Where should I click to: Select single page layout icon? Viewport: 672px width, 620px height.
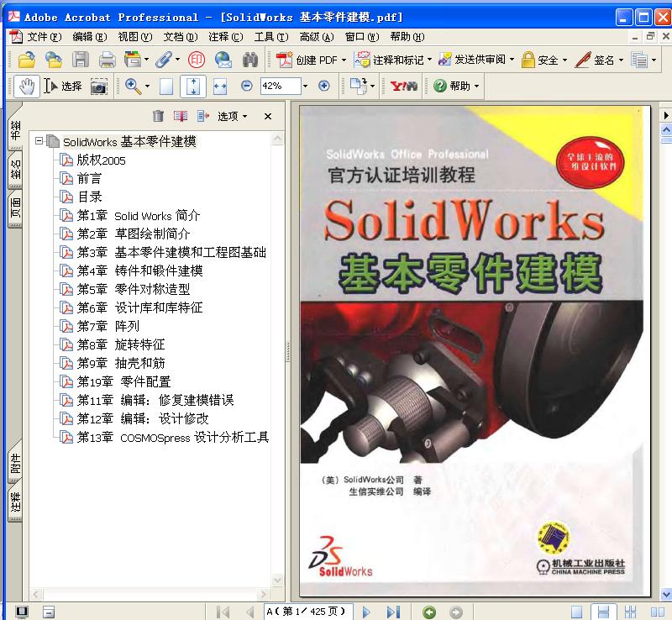coord(577,612)
